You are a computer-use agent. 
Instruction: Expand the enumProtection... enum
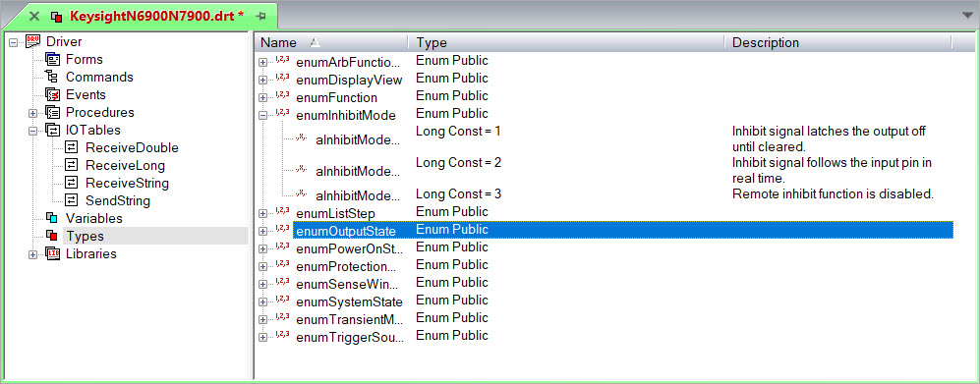[x=263, y=266]
